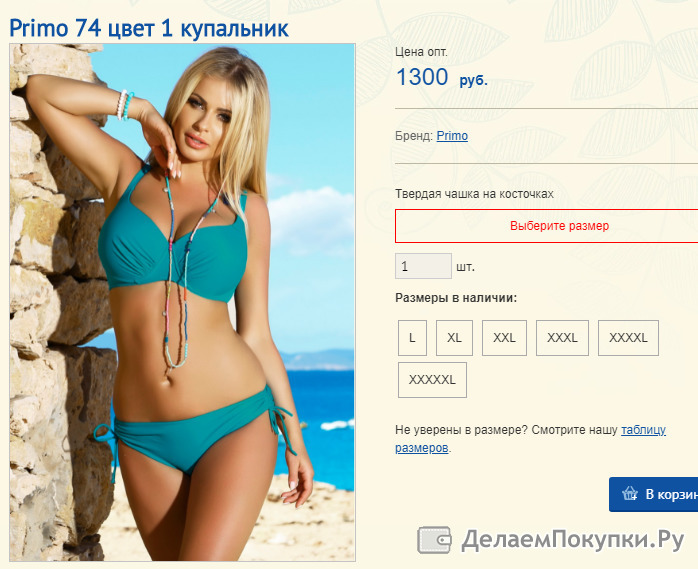Pick size XXL
This screenshot has height=569, width=698.
click(x=504, y=338)
